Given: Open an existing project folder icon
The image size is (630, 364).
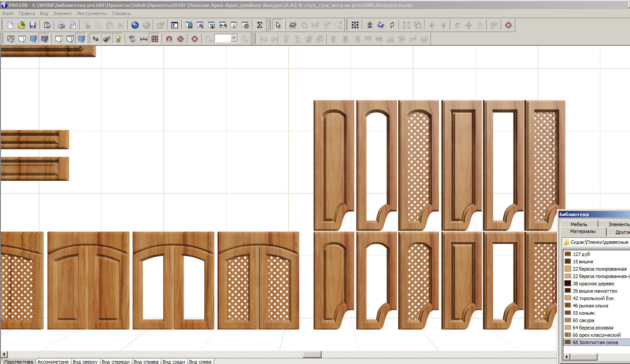Looking at the screenshot, I should click(x=21, y=25).
